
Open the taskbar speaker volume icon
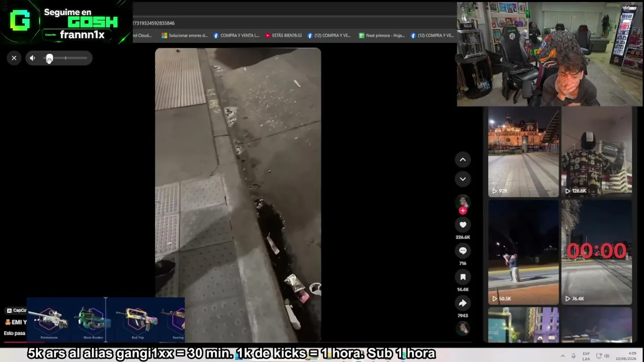[607, 356]
